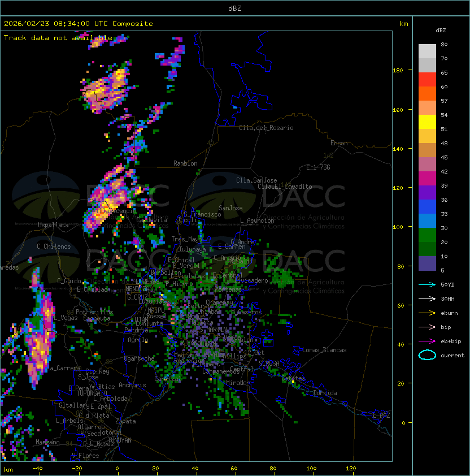Click the cyan 'current' ellipse icon

427,355
